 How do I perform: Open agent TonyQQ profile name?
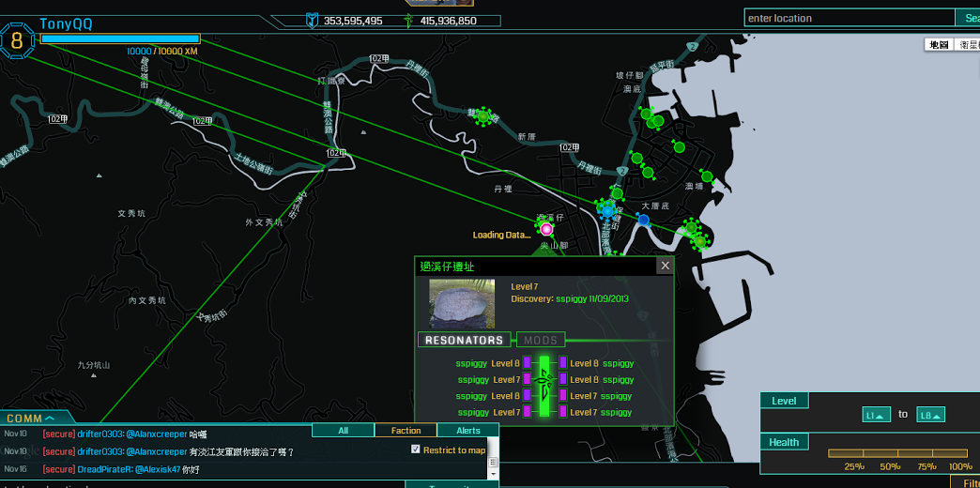tap(67, 23)
